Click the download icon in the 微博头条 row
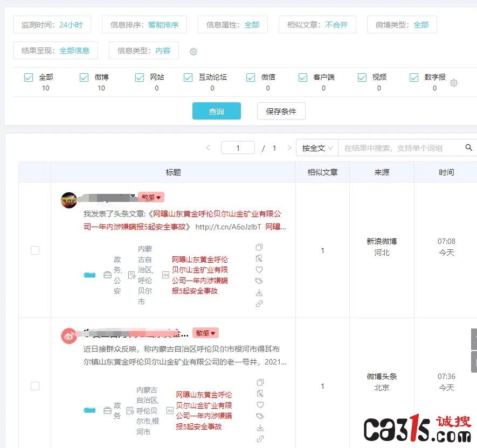The height and width of the screenshot is (448, 477). (260, 428)
